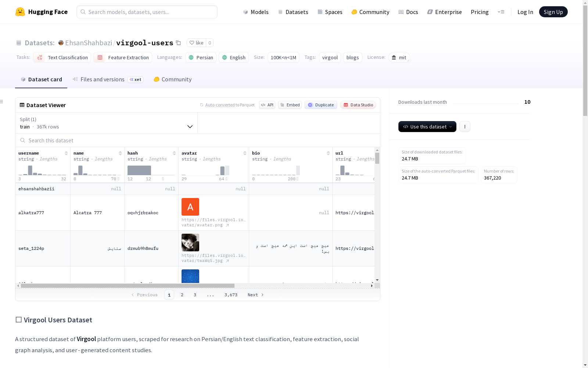Sort the name column
The image size is (588, 368).
coord(120,153)
